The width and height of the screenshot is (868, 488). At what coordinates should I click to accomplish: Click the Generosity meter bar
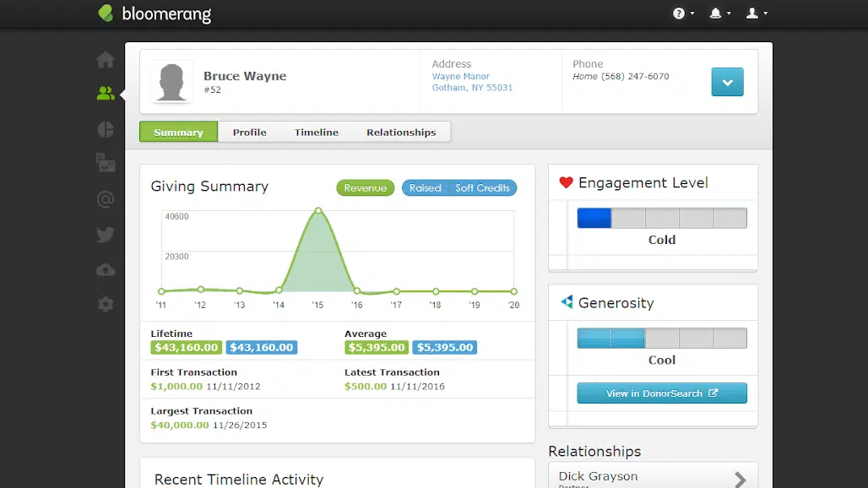[661, 338]
